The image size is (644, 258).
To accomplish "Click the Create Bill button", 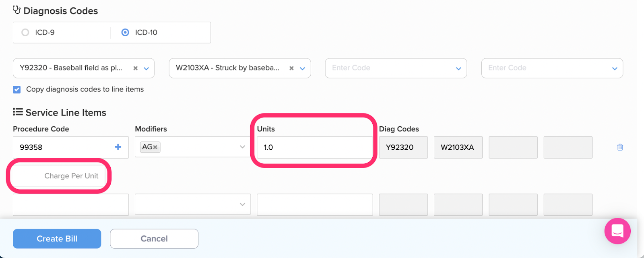I will [57, 239].
